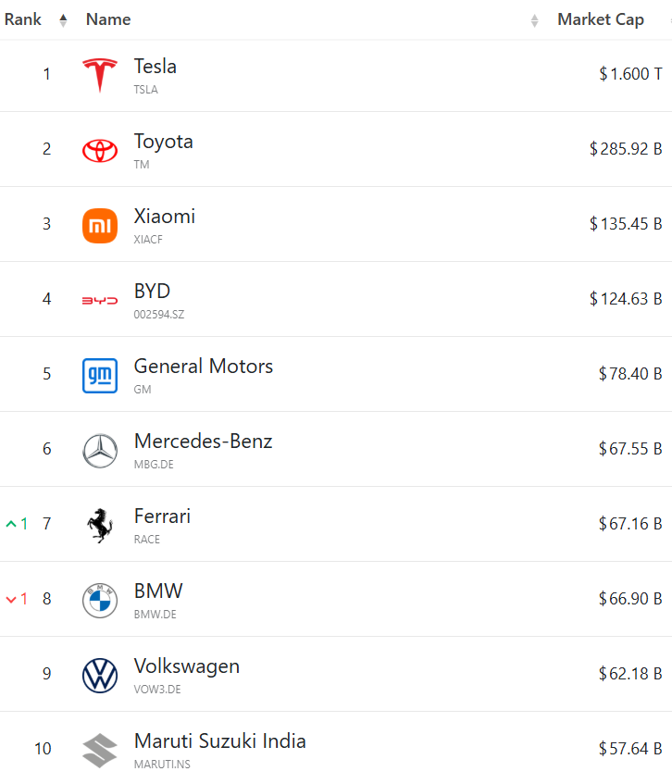Open the Tesla company link
This screenshot has width=672, height=784.
point(156,67)
